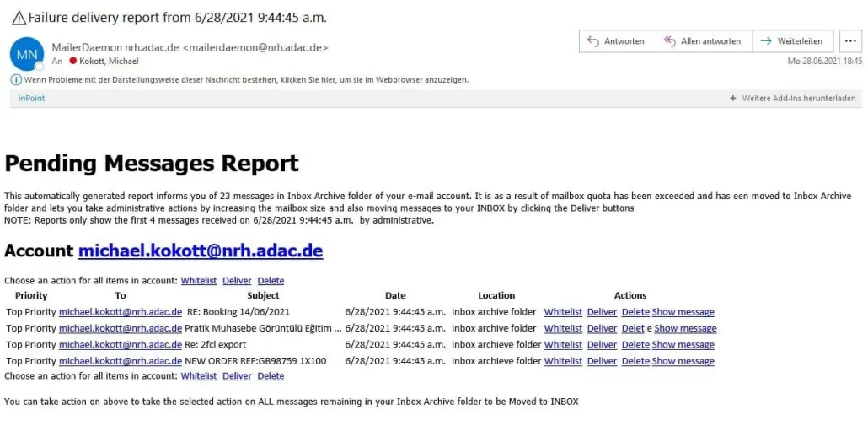Image resolution: width=868 pixels, height=426 pixels.
Task: Click the subject 'RE: Booking 14/06/2021'
Action: pyautogui.click(x=238, y=312)
